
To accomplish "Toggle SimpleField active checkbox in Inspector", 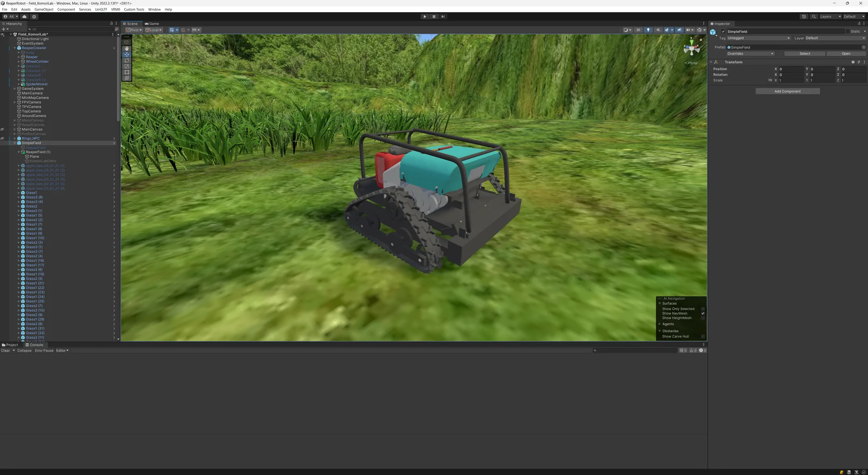I will click(723, 32).
